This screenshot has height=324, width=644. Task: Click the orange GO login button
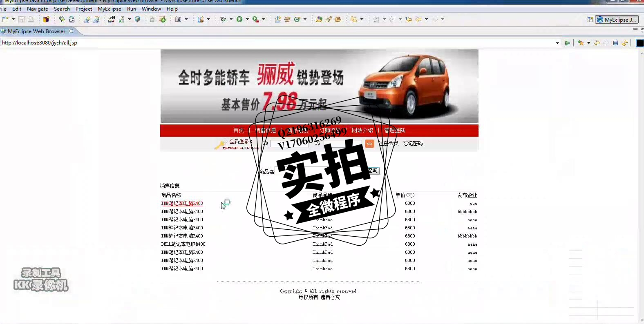coord(369,144)
